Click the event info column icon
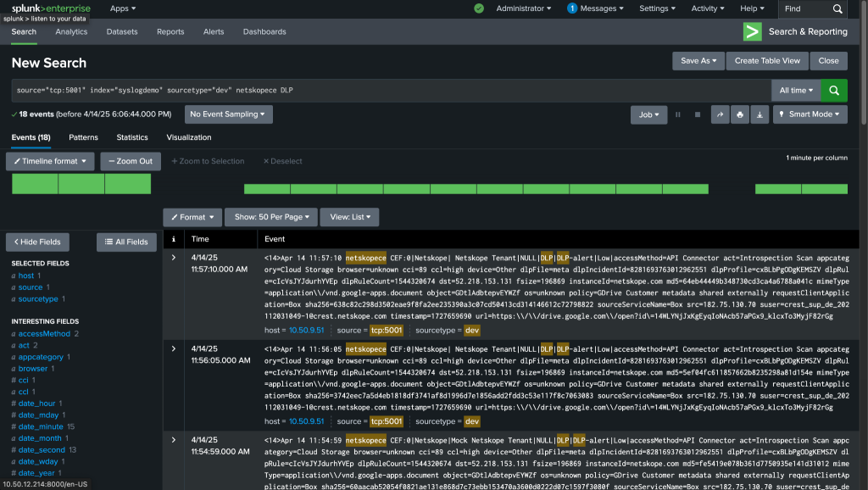This screenshot has height=490, width=868. [173, 239]
